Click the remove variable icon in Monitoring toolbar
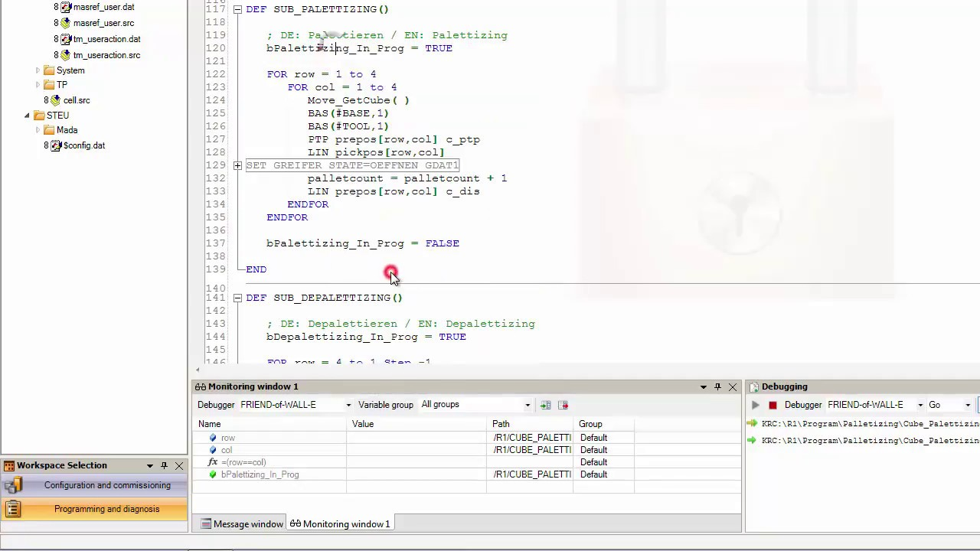Screen dimensions: 980x551 (x=563, y=405)
